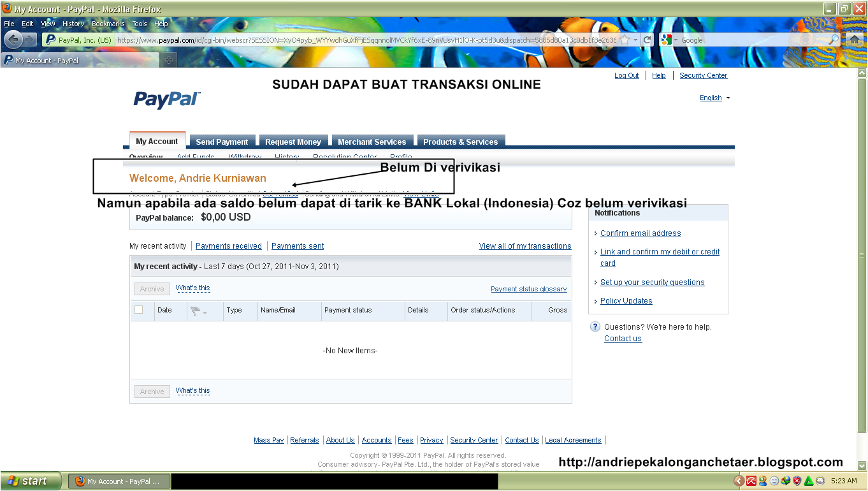Viewport: 868px width, 491px height.
Task: Open the View menu
Action: (x=48, y=24)
